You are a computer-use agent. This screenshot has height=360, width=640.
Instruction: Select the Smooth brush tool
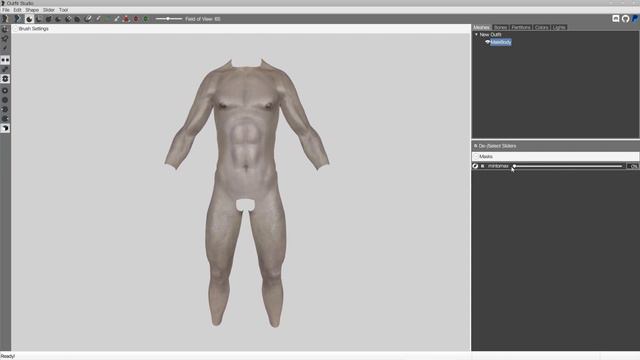click(78, 19)
